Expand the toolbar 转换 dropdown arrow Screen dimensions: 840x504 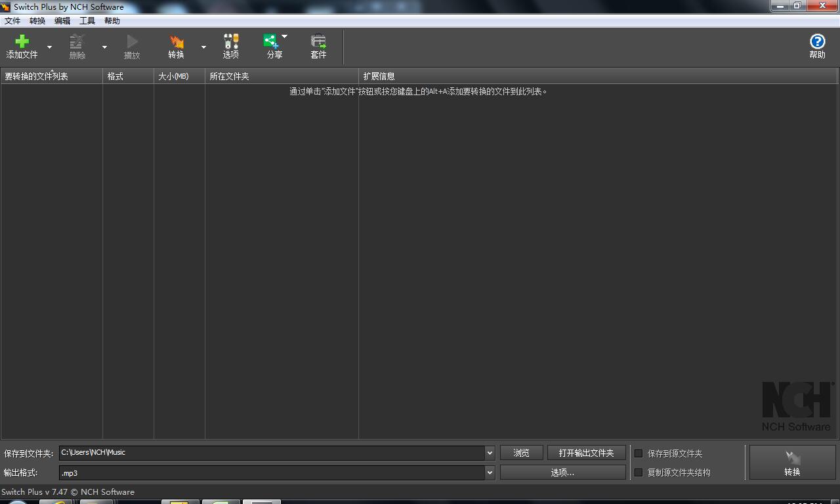[x=203, y=47]
